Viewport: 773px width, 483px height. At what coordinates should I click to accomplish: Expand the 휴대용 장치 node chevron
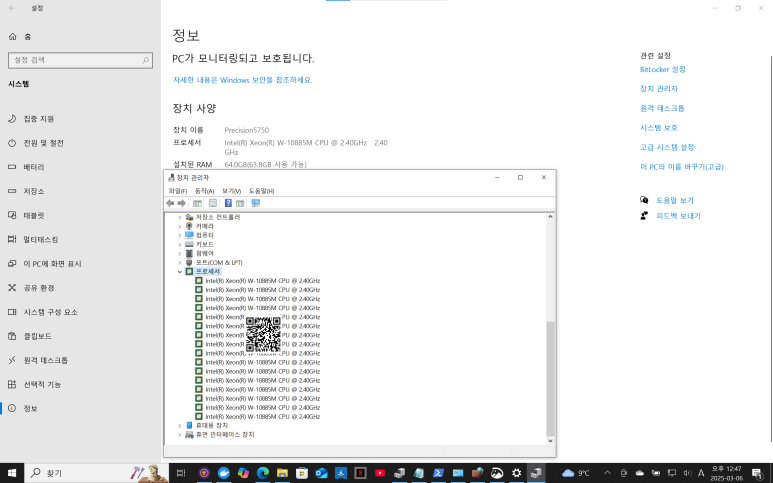180,425
